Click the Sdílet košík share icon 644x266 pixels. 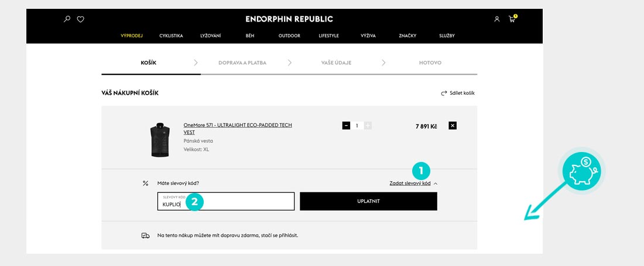[444, 93]
